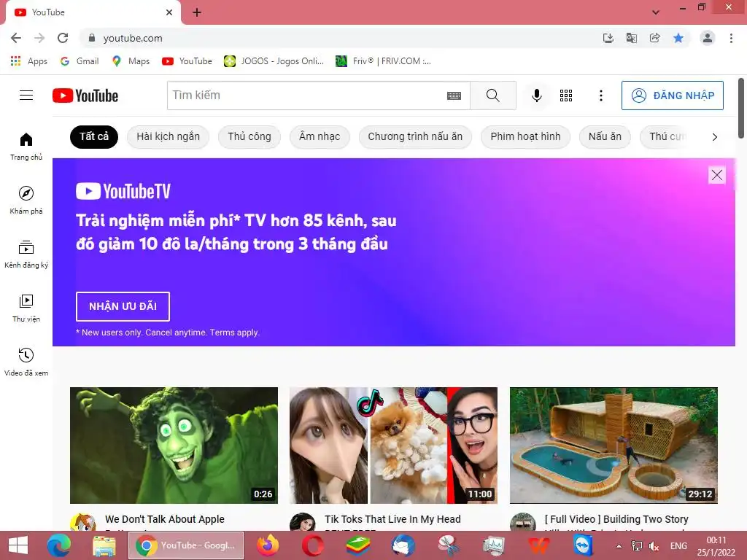Open the Friv bookmark
This screenshot has width=747, height=560.
click(x=383, y=61)
